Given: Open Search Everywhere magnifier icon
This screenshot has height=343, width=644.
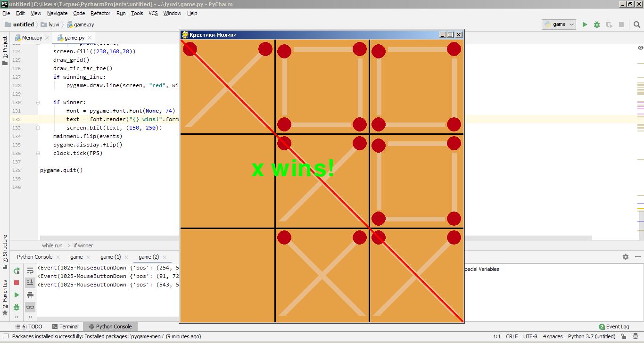Looking at the screenshot, I should 636,24.
